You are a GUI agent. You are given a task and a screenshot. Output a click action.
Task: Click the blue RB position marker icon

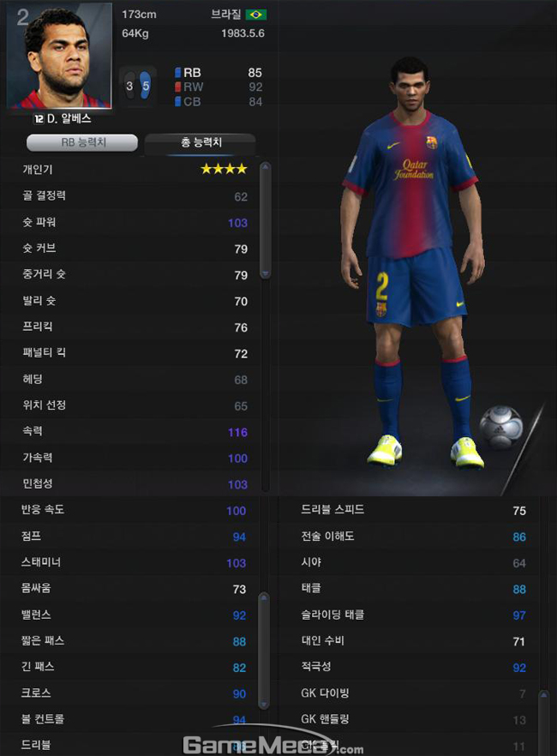click(x=177, y=73)
